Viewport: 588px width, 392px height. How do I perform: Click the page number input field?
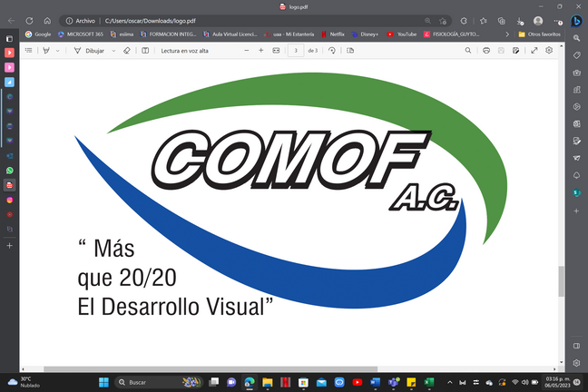pyautogui.click(x=296, y=51)
